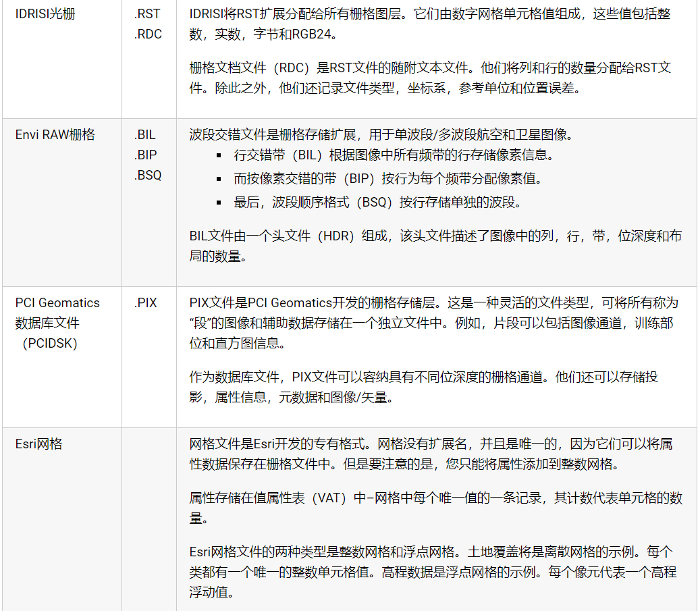Click the paragraph '属性存储在值属性表（VAT）中'
Image resolution: width=700 pixels, height=611 pixels.
click(x=435, y=508)
